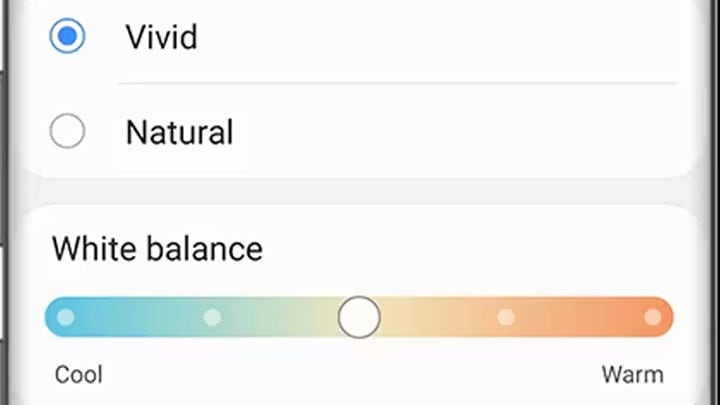720x405 pixels.
Task: Click the Cool label under the slider
Action: 79,375
